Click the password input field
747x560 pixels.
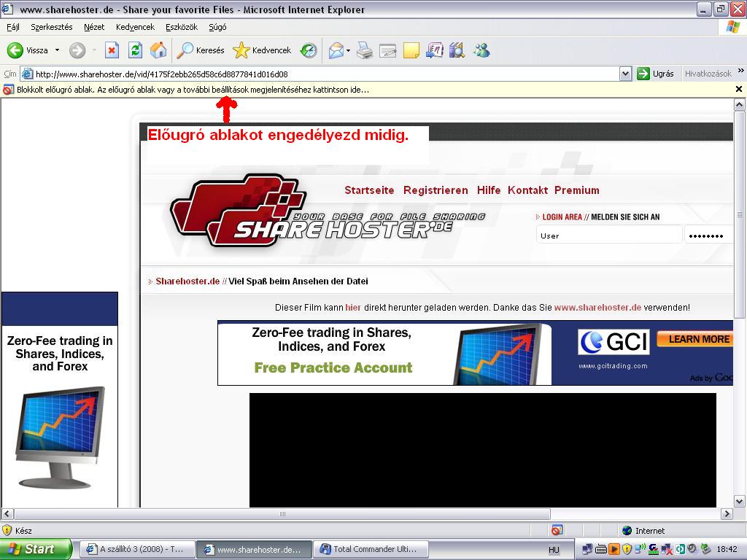[x=709, y=235]
